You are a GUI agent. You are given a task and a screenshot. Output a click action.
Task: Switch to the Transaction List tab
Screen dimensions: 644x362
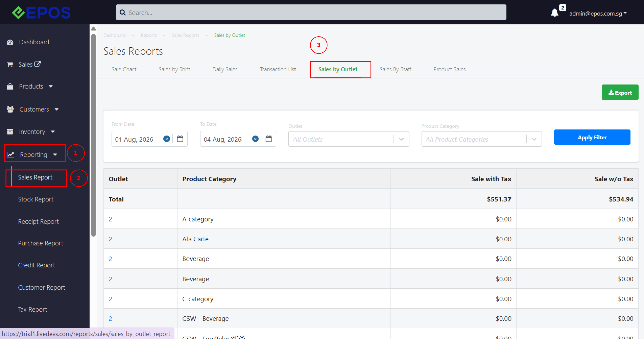pyautogui.click(x=278, y=69)
